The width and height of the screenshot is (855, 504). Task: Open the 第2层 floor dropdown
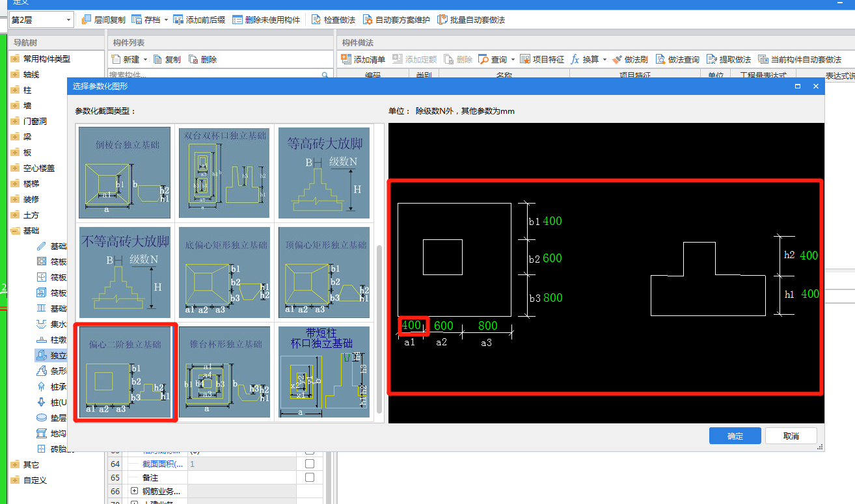(x=68, y=20)
